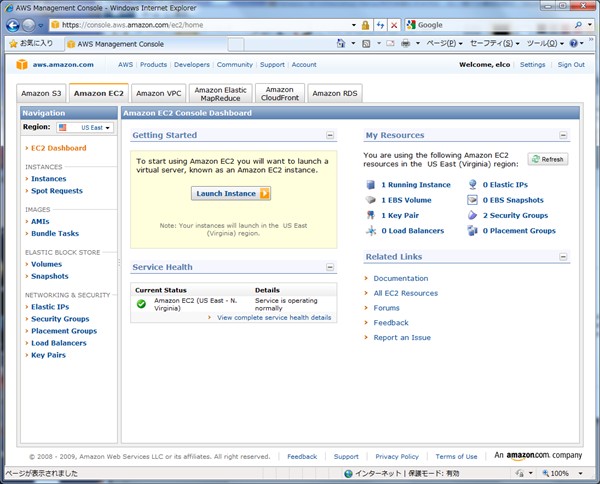Select the AWS Management Console browser tab
Viewport: 600px width, 484px height.
(146, 44)
